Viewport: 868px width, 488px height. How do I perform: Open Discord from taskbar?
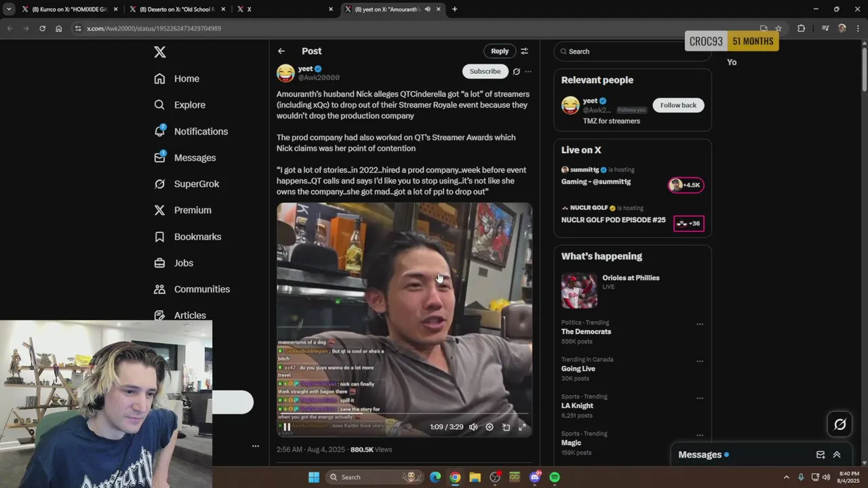[535, 477]
